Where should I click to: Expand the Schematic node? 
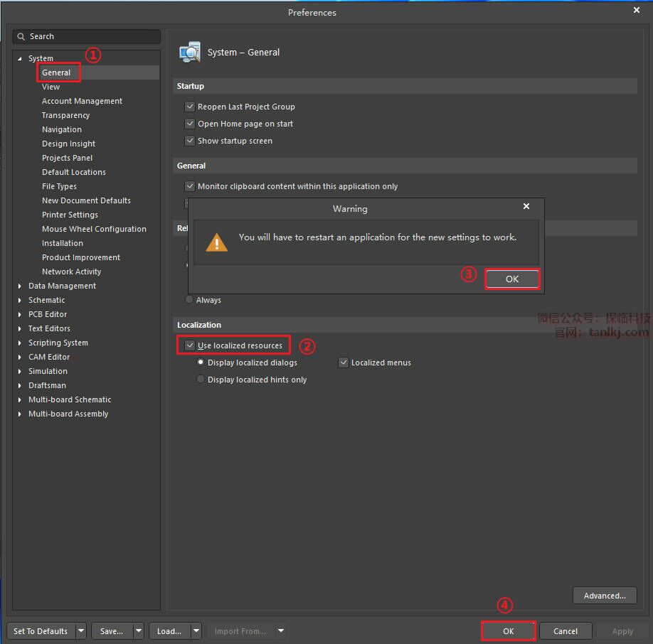pos(20,300)
